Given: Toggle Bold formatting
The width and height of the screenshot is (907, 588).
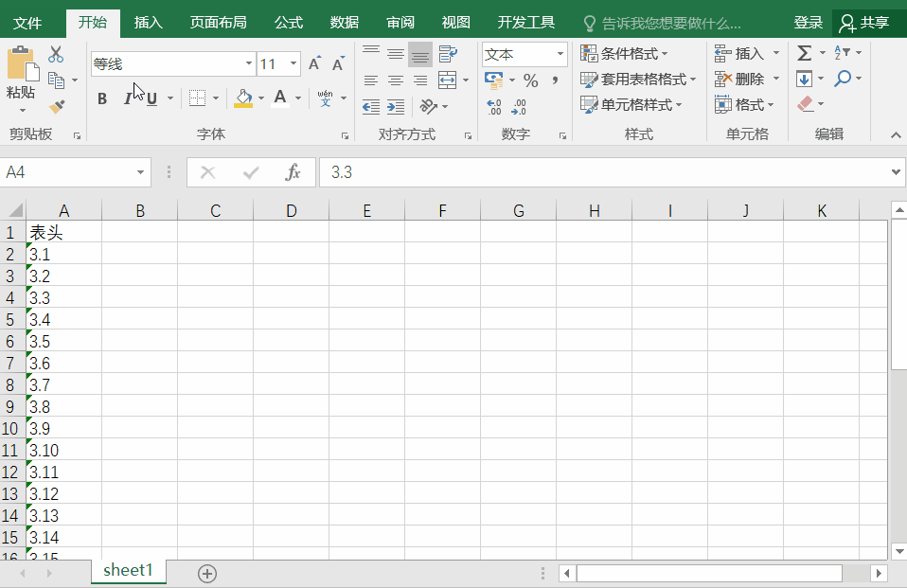Looking at the screenshot, I should 102,98.
